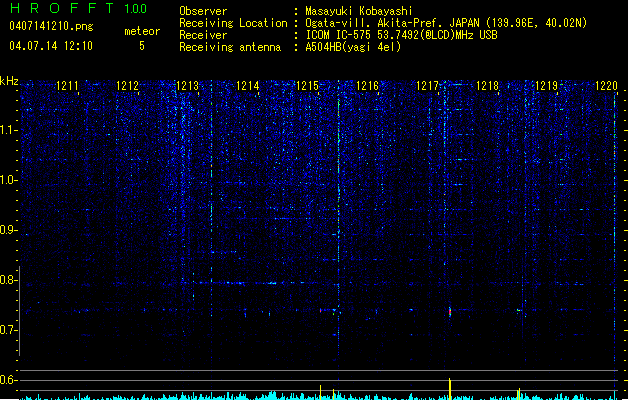This screenshot has width=629, height=400.
Task: Click the 0.9 frequency axis label
Action: tap(7, 230)
